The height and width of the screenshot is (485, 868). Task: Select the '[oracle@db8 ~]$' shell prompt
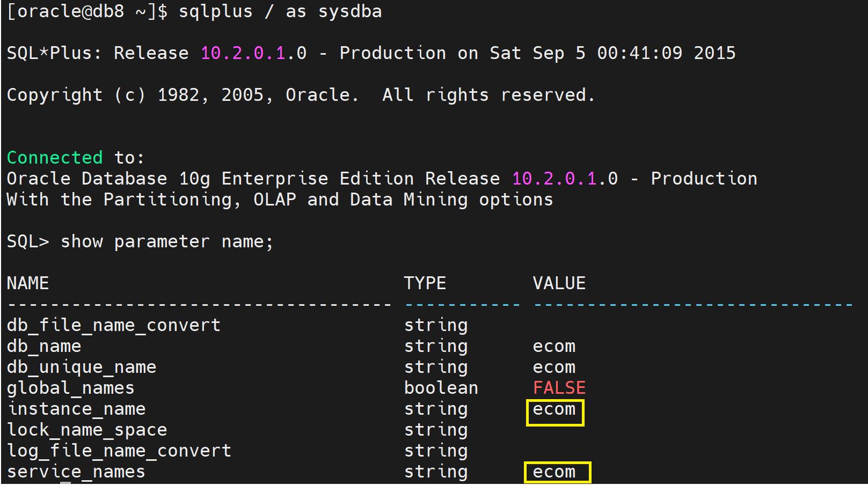coord(87,11)
